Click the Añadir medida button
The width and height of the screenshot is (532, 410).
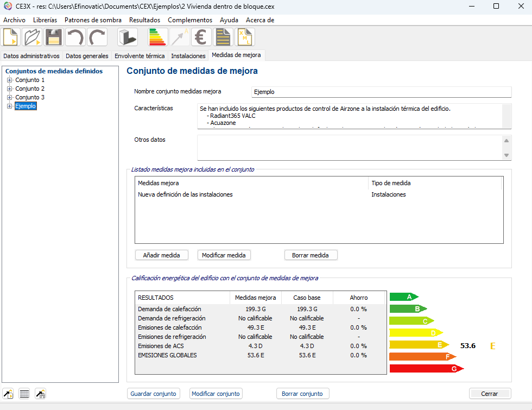pyautogui.click(x=161, y=255)
